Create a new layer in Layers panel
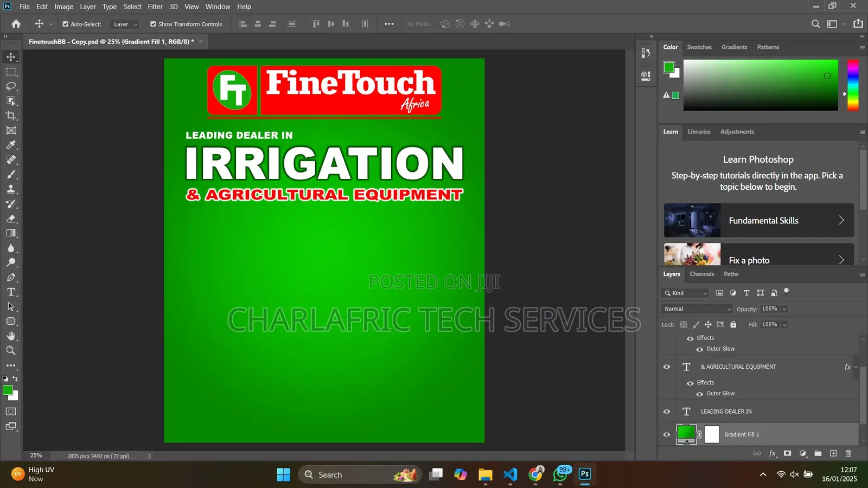 coord(833,453)
